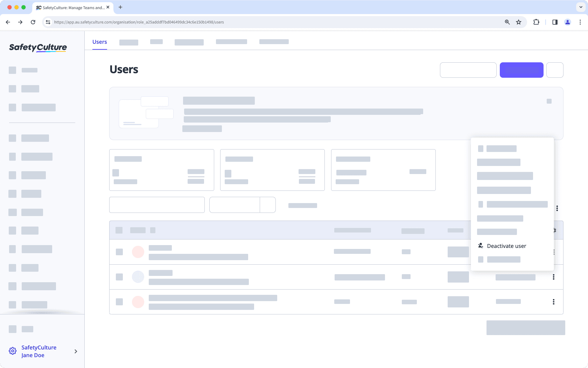Bookmark this page with the star icon
Image resolution: width=588 pixels, height=368 pixels.
click(519, 22)
